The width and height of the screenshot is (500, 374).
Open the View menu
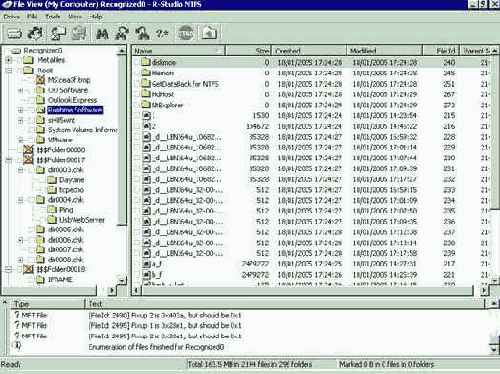75,16
